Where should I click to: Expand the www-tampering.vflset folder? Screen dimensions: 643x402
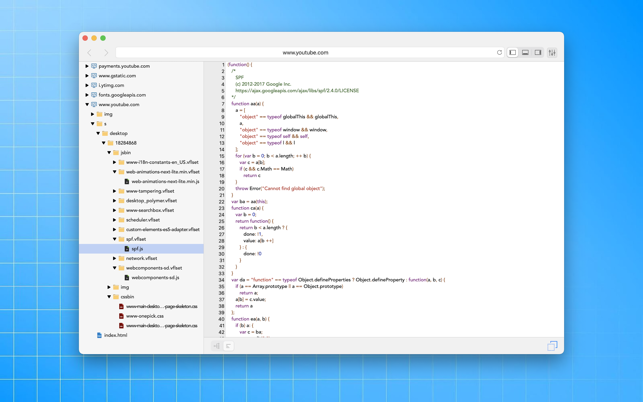click(x=114, y=191)
